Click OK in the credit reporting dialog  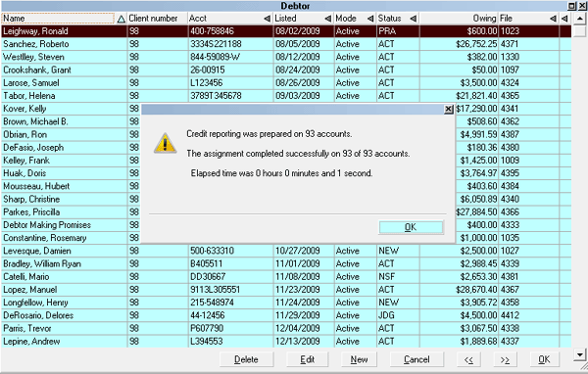411,227
